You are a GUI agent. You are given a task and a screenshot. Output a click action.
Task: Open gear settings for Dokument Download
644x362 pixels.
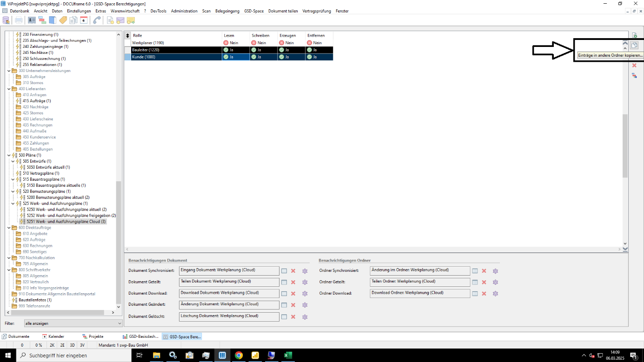305,294
